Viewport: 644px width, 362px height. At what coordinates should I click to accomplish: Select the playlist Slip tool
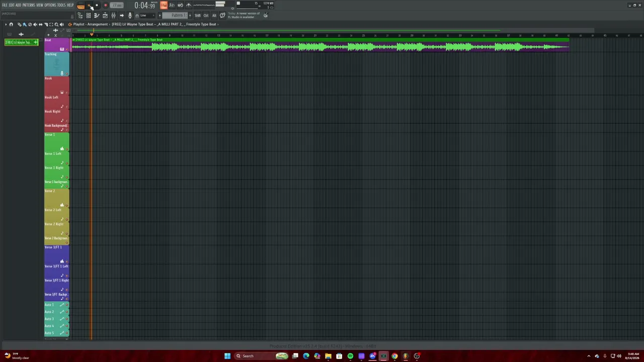(x=40, y=25)
